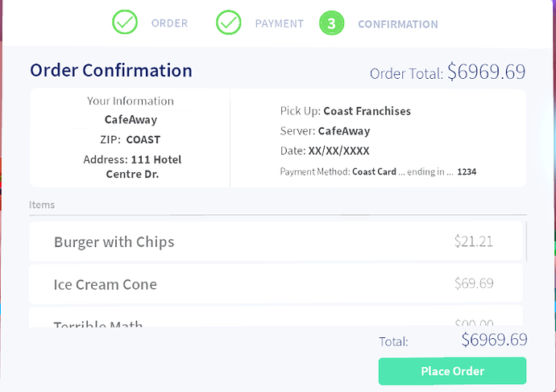
Task: Click the Address 111 Hotel Centre Dr.
Action: pos(132,167)
